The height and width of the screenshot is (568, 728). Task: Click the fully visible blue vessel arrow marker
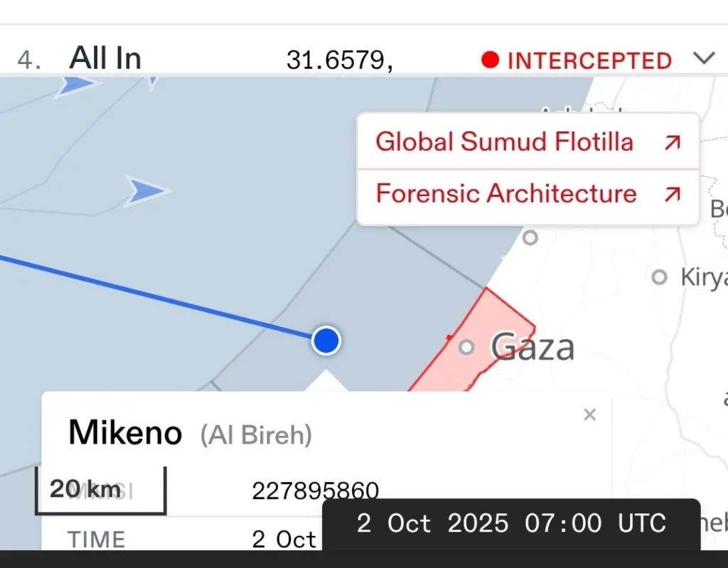(x=146, y=191)
